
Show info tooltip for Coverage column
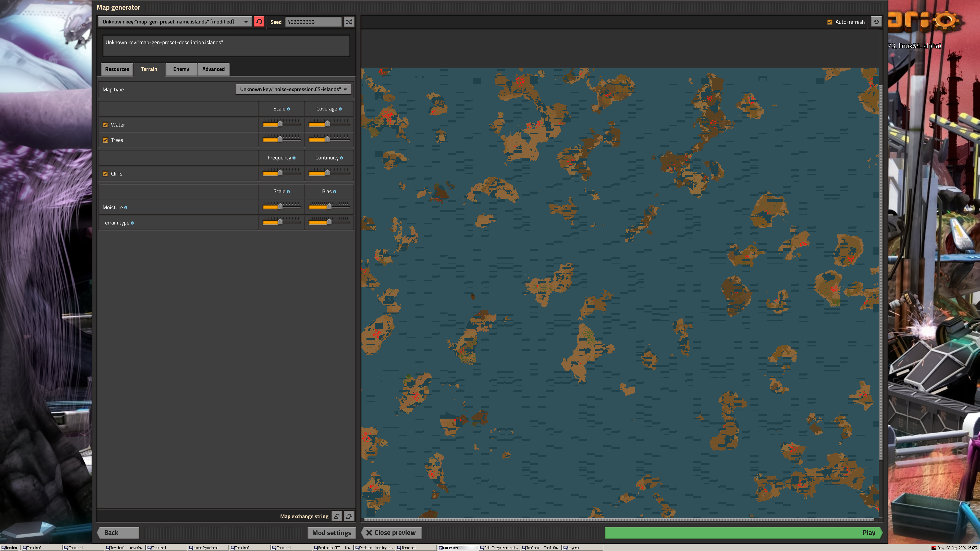pos(340,109)
